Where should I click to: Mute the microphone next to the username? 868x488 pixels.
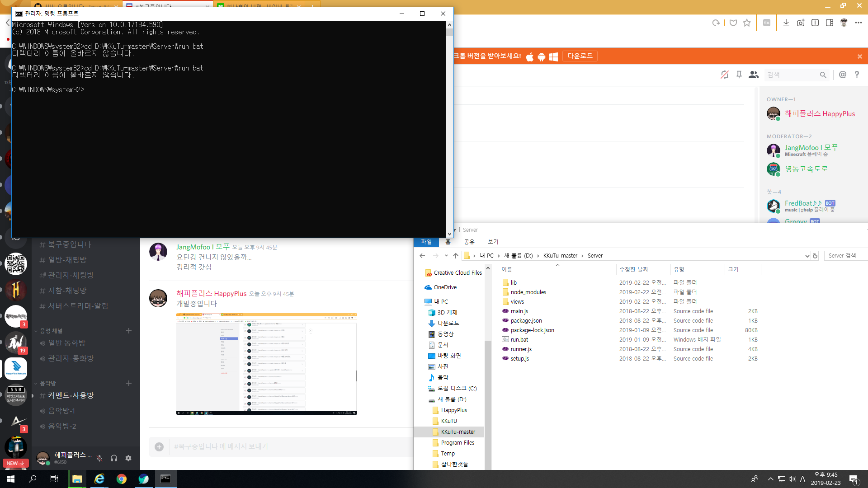[99, 458]
